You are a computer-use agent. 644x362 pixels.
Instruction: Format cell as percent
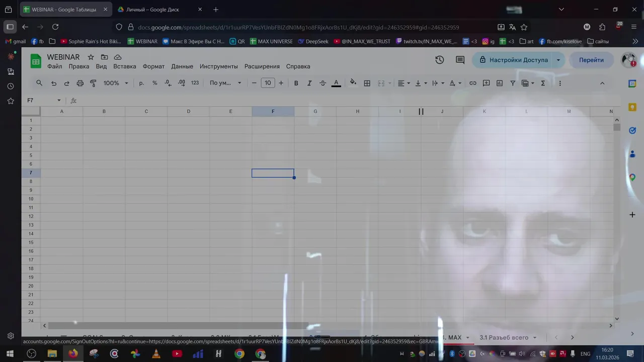(154, 83)
